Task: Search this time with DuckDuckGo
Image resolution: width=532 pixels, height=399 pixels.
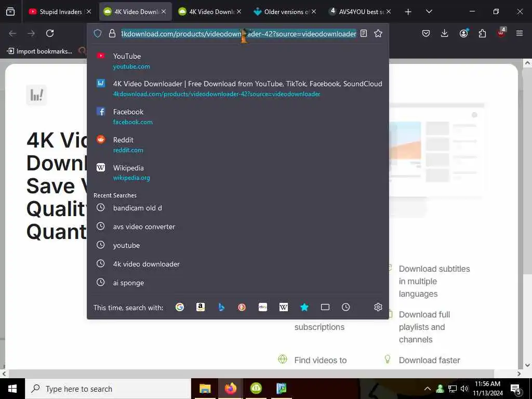Action: [242, 308]
